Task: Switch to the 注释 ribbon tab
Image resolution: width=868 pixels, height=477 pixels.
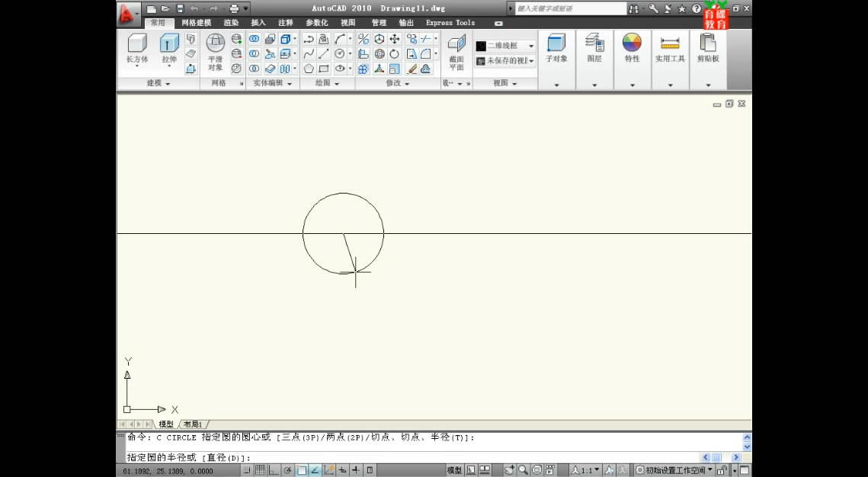Action: [x=286, y=23]
